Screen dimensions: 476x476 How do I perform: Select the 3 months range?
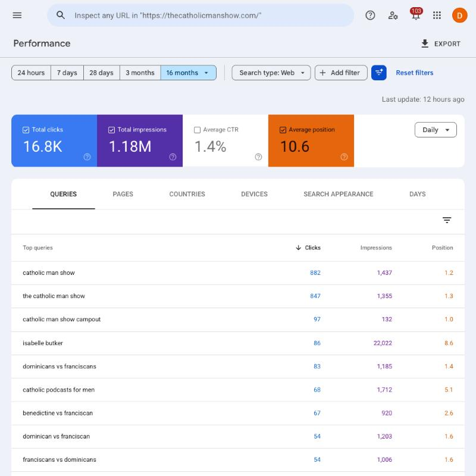click(140, 73)
